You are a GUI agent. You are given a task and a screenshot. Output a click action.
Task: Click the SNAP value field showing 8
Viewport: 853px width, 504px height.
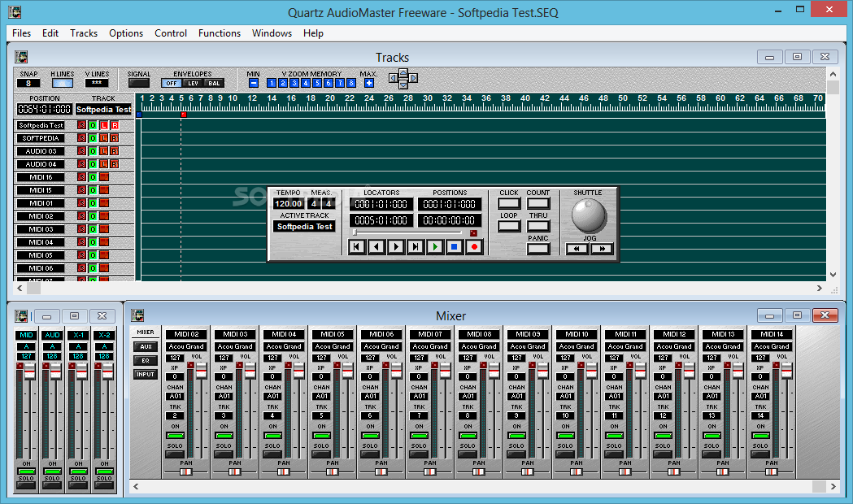28,83
